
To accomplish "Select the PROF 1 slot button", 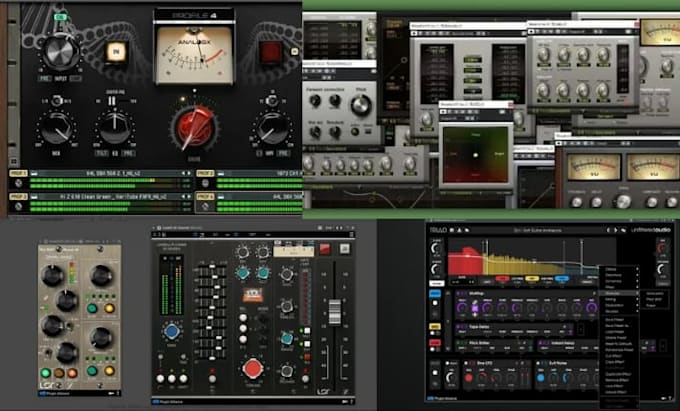I will [x=18, y=173].
